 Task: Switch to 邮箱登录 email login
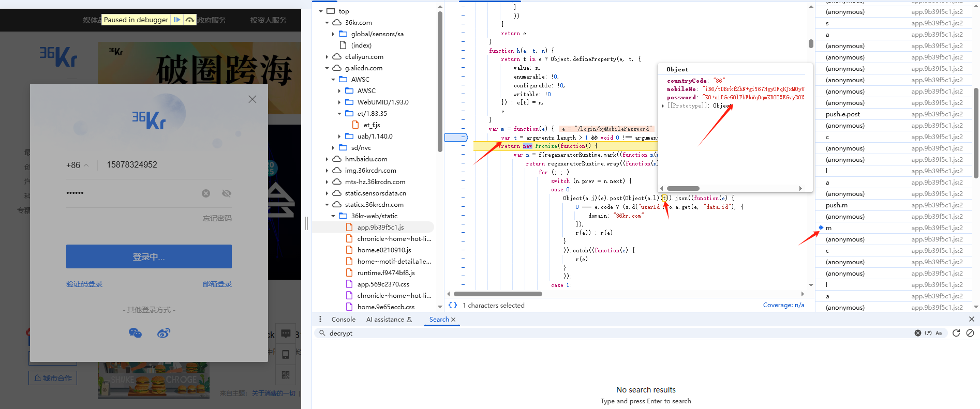coord(217,284)
